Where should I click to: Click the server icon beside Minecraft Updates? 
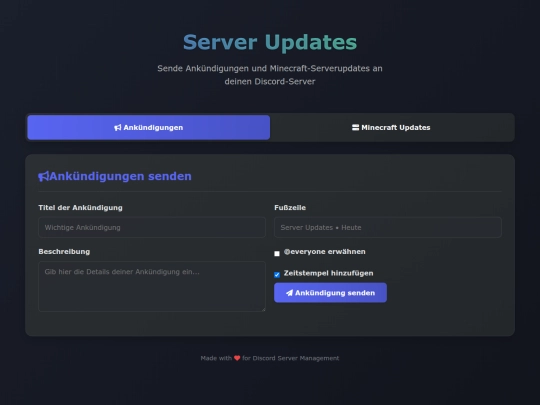pyautogui.click(x=355, y=127)
